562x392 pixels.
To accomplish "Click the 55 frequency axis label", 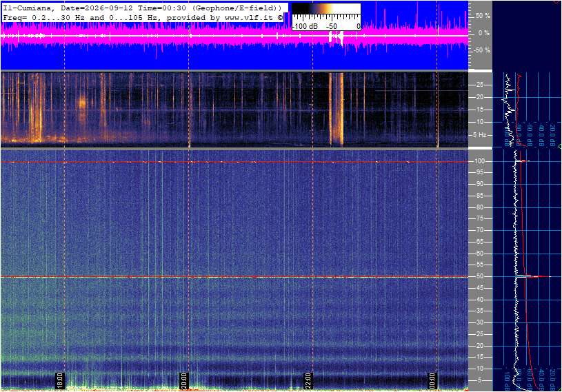I will point(479,265).
